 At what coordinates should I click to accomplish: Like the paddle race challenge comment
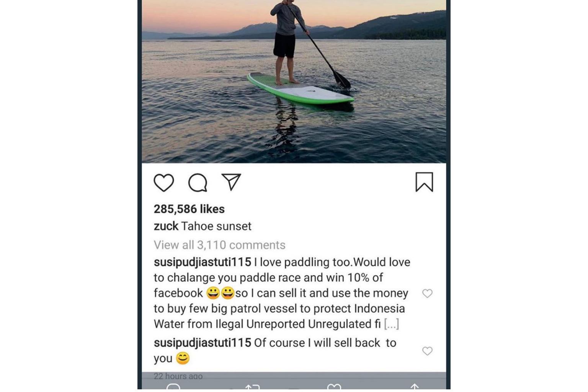427,293
